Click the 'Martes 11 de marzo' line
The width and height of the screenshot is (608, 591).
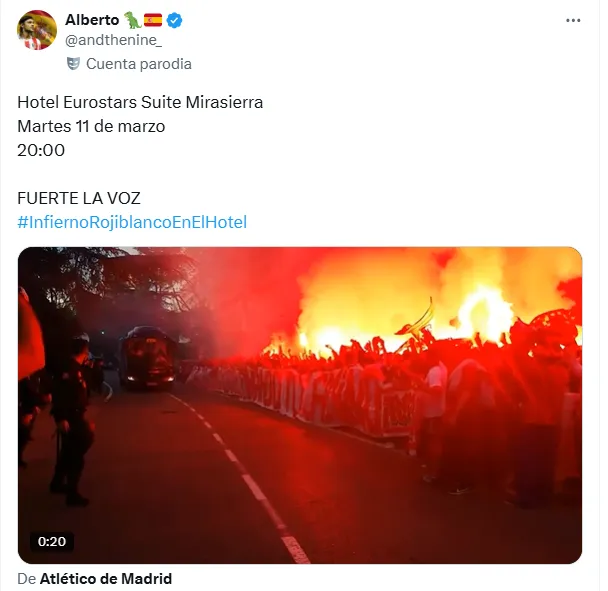pyautogui.click(x=91, y=126)
